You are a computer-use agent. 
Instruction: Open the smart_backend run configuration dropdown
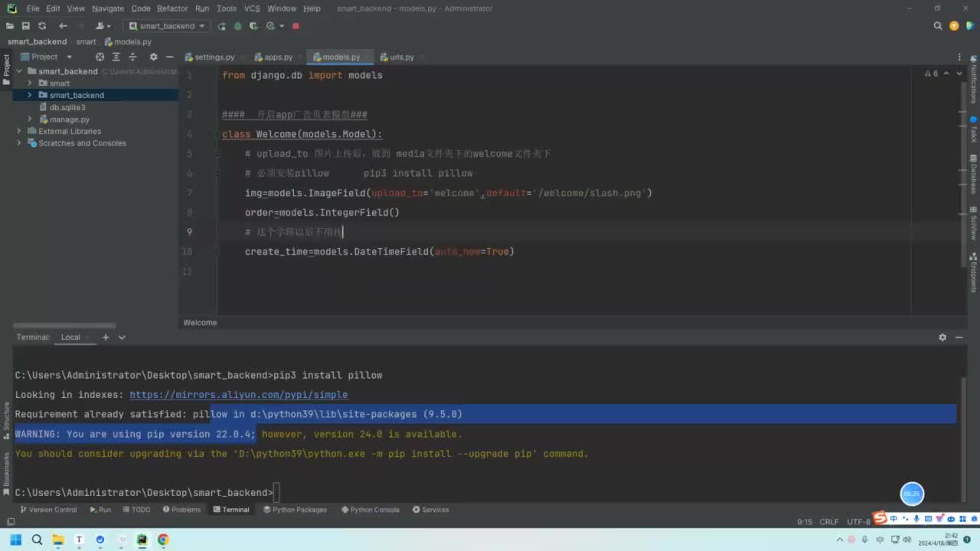[168, 26]
